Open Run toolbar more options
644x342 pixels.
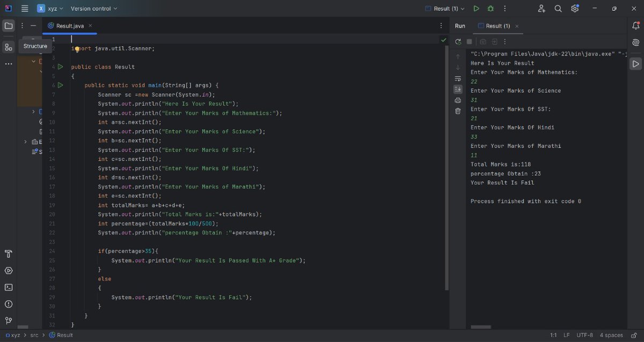(505, 42)
